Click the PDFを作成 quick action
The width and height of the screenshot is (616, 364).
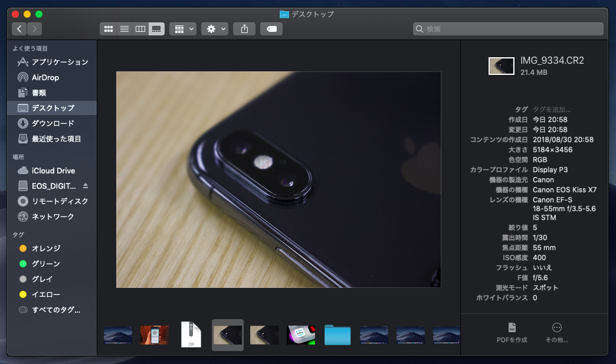(512, 333)
